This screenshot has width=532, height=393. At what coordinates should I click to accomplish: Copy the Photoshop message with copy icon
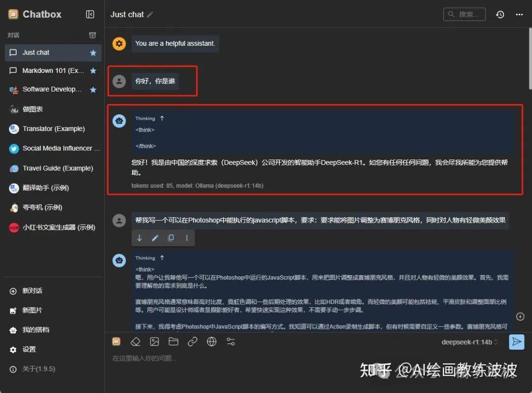[x=171, y=238]
